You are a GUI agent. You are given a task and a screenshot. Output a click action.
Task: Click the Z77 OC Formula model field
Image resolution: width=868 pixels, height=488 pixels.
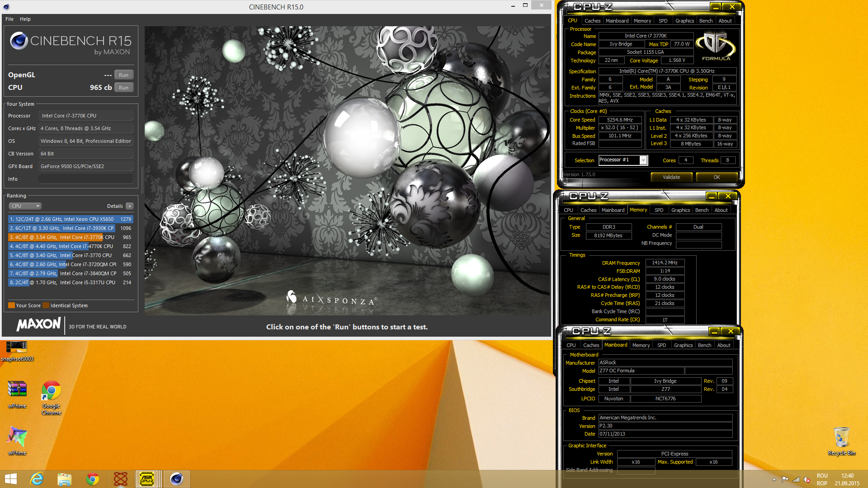[641, 371]
